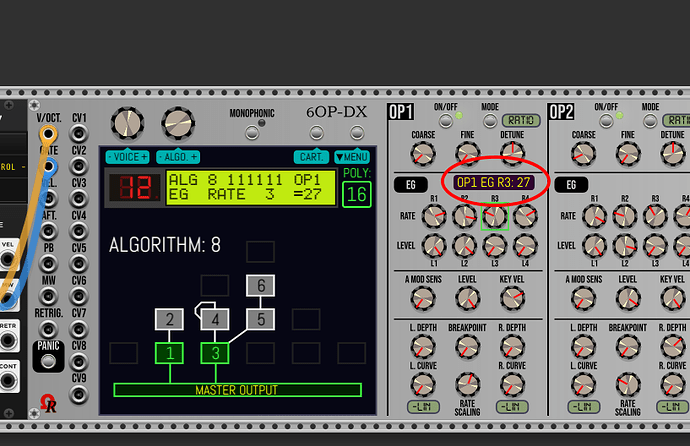Viewport: 690px width, 446px height.
Task: Click operator 6 box in algorithm diagram
Action: point(260,286)
